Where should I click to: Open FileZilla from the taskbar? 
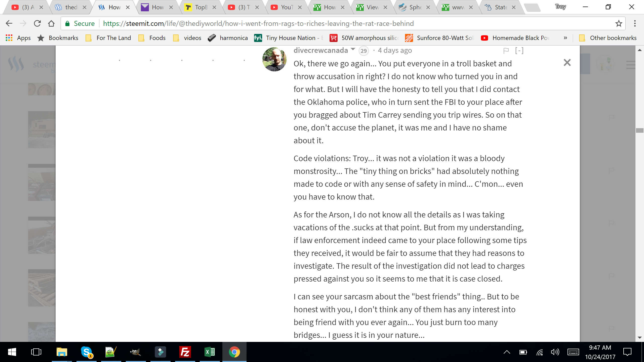point(185,352)
